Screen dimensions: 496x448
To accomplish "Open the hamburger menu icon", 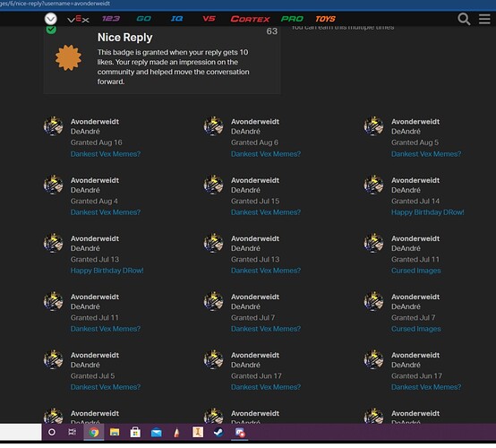I will coord(484,19).
